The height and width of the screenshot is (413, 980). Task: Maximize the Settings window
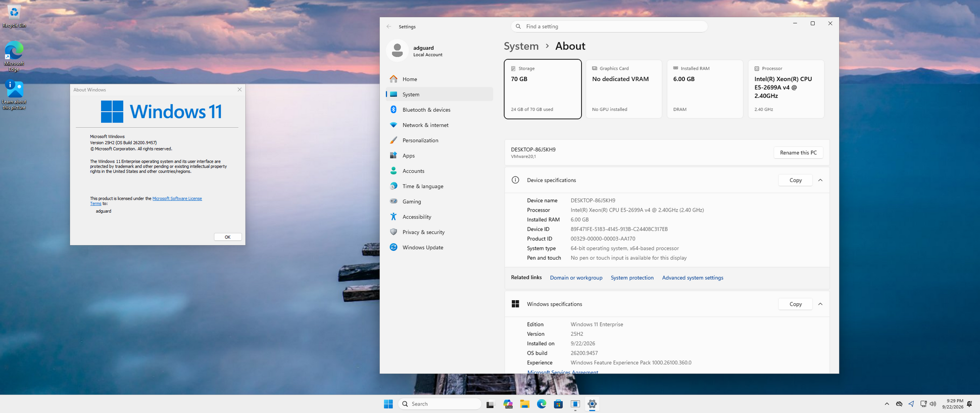point(813,23)
